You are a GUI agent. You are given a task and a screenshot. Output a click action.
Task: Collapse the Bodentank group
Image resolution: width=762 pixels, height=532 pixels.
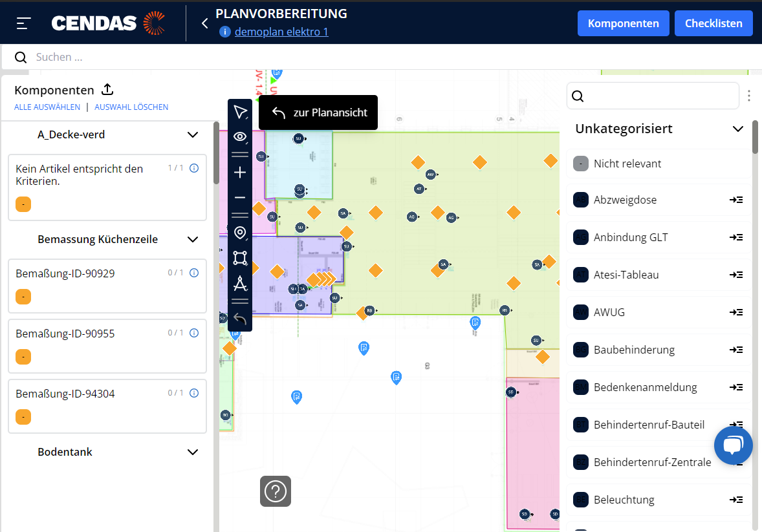tap(193, 452)
